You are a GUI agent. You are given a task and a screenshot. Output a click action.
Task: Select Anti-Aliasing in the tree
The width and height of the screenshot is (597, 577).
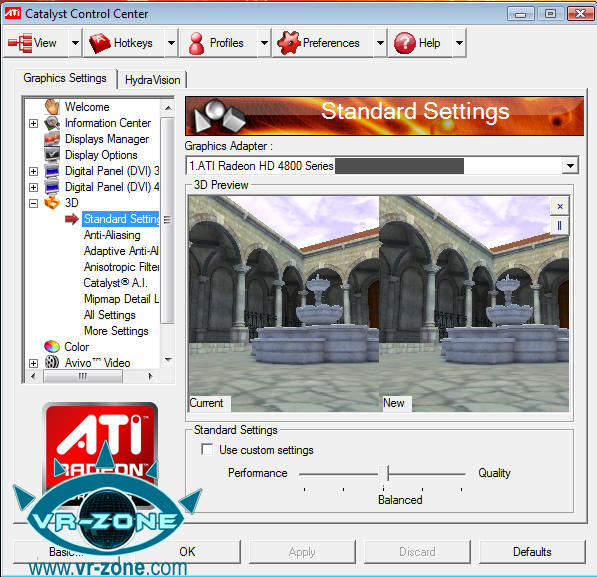[x=112, y=235]
